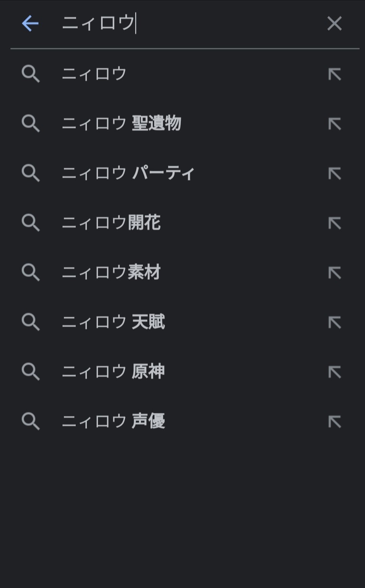The height and width of the screenshot is (588, 365).
Task: Clear search text with the X icon
Action: pyautogui.click(x=334, y=24)
